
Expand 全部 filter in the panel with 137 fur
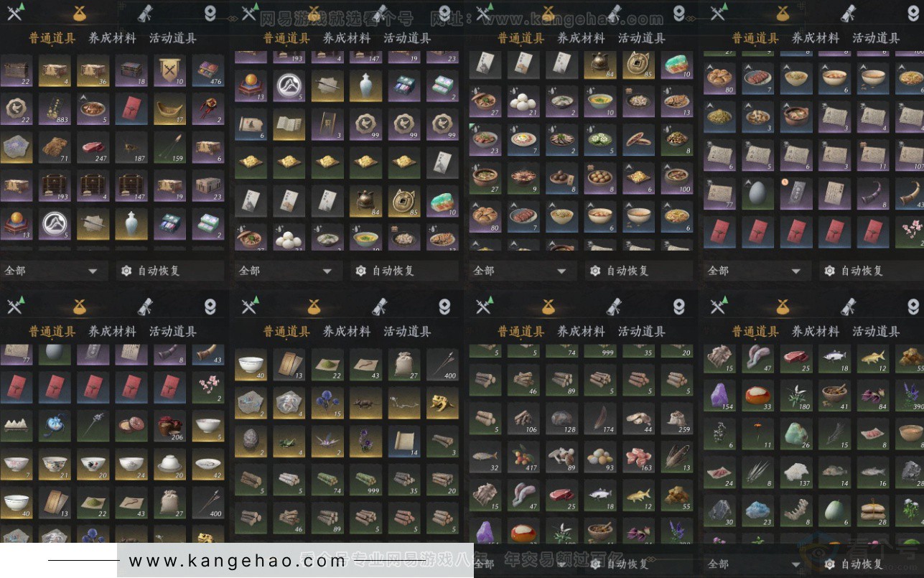[x=755, y=564]
